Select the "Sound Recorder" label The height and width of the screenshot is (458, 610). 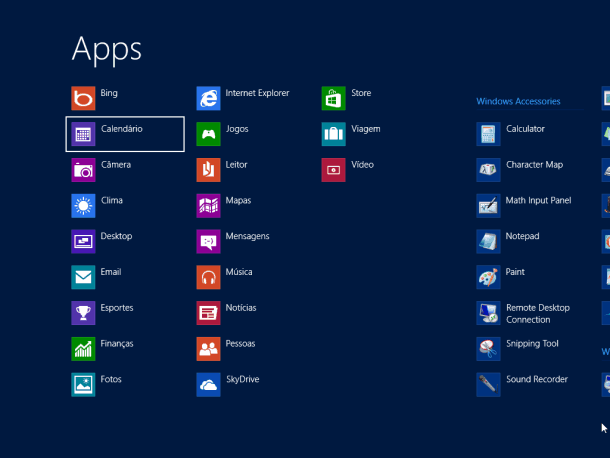click(x=537, y=379)
